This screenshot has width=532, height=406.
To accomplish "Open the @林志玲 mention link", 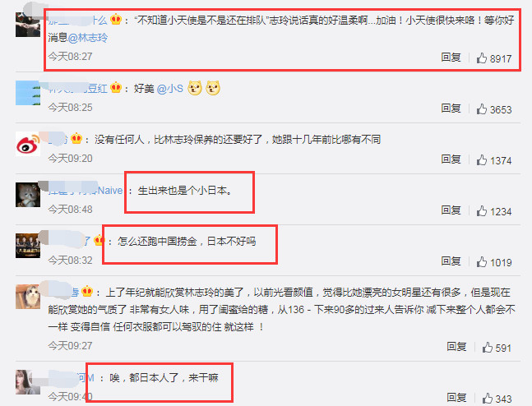I will point(87,38).
